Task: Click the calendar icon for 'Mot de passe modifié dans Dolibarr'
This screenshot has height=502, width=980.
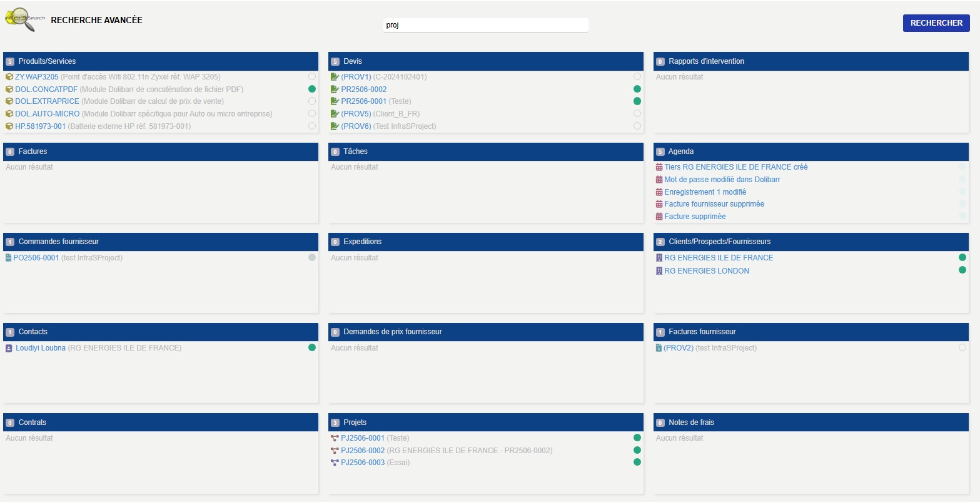Action: (x=659, y=180)
